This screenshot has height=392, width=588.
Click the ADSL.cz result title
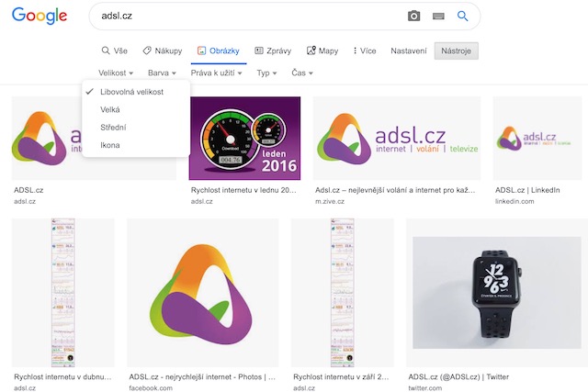tap(28, 190)
